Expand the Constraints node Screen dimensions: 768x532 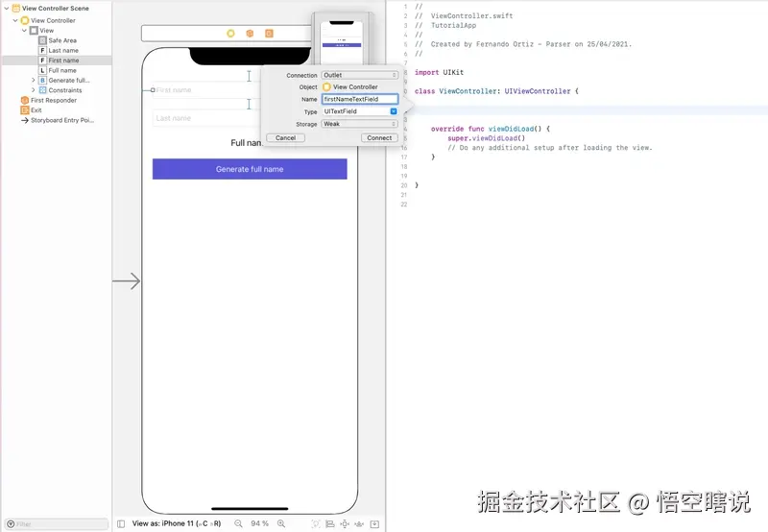34,90
